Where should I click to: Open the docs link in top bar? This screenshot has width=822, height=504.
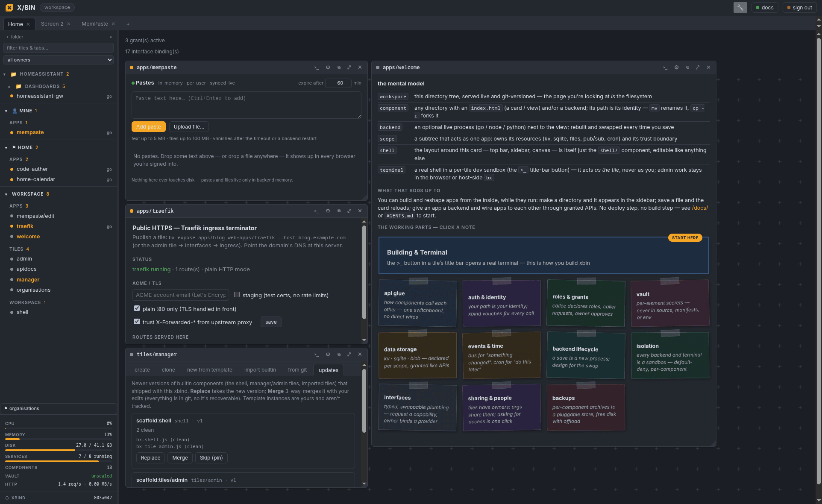[x=765, y=7]
